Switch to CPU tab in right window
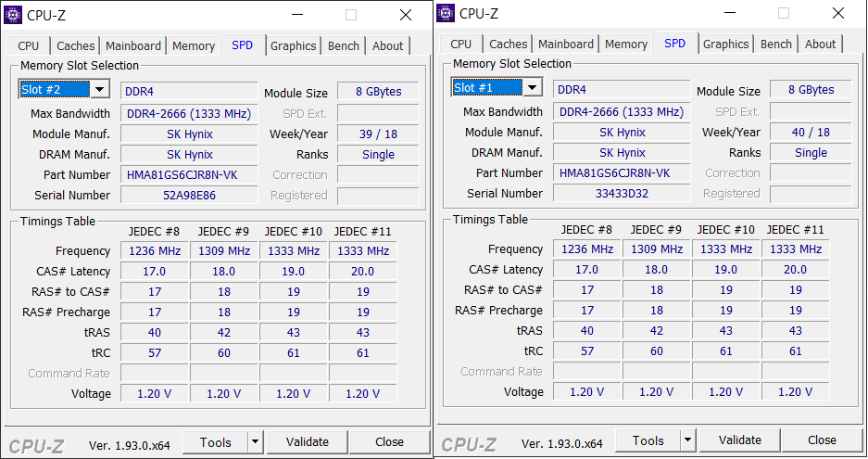The width and height of the screenshot is (868, 459). 460,45
